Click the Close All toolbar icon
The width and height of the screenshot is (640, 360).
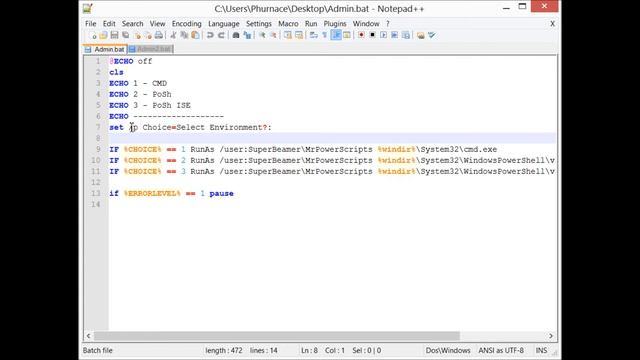(x=148, y=36)
